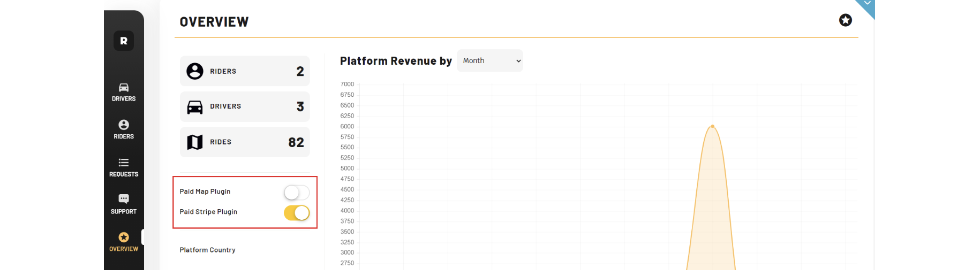
Task: Click the 5000 y-axis label
Action: (x=347, y=168)
